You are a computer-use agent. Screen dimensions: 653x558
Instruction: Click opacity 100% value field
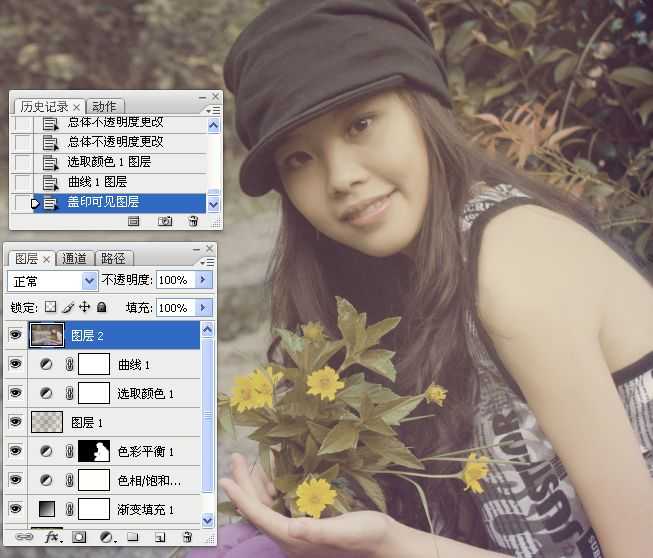(x=176, y=280)
